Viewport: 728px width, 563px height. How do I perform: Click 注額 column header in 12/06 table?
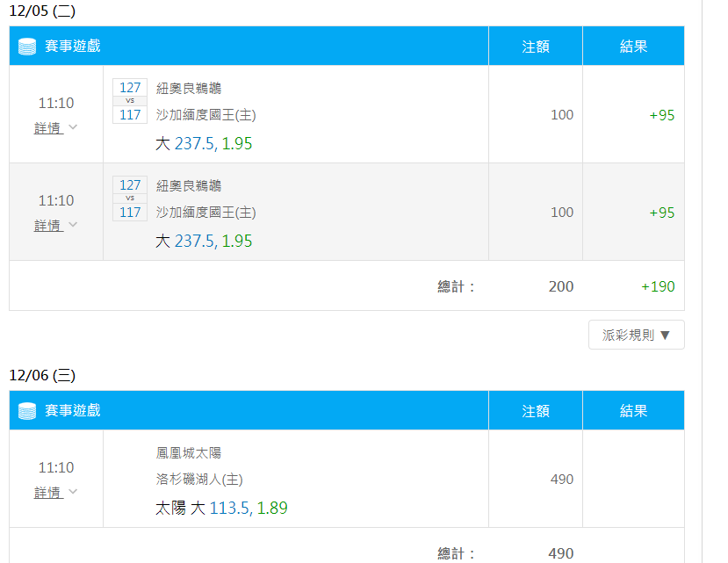pos(536,411)
